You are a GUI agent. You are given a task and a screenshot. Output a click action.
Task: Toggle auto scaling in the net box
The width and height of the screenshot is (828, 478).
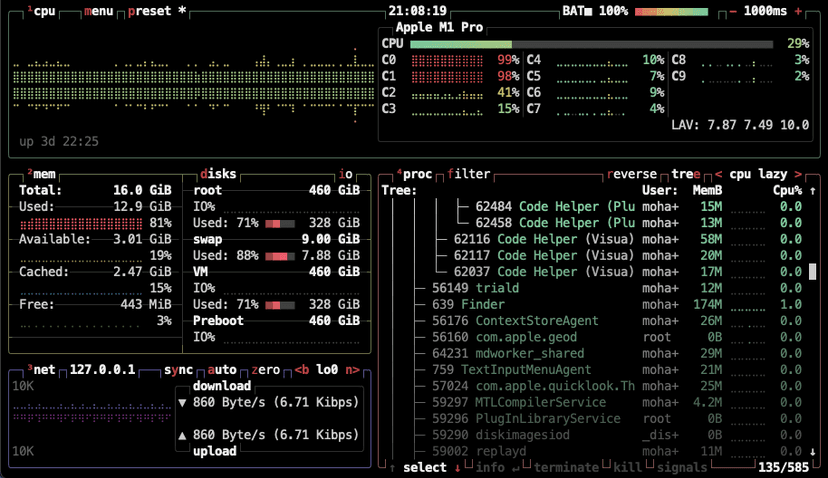pos(222,369)
